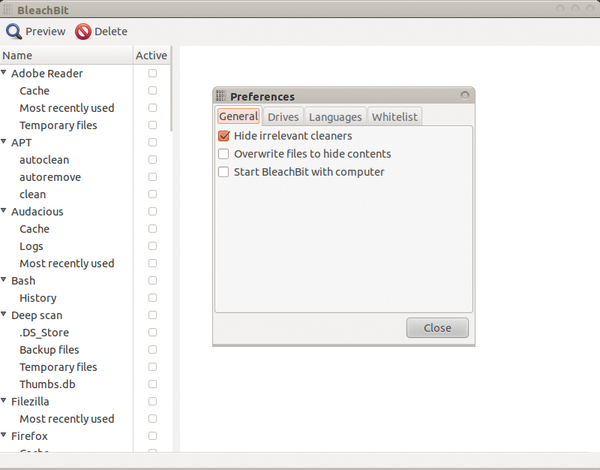Collapse the Deep scan group
Image resolution: width=600 pixels, height=470 pixels.
point(4,314)
